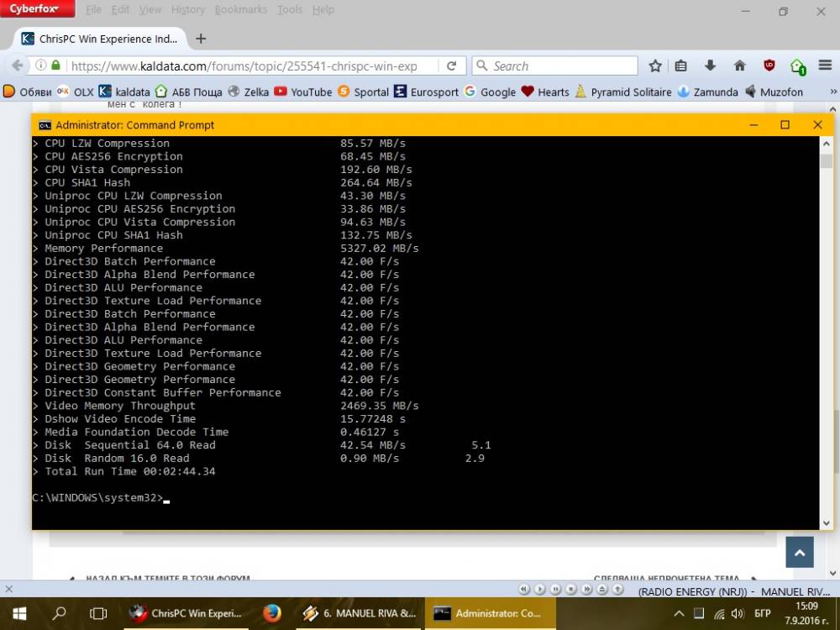Open Task View on the taskbar
The height and width of the screenshot is (630, 840).
pyautogui.click(x=98, y=613)
